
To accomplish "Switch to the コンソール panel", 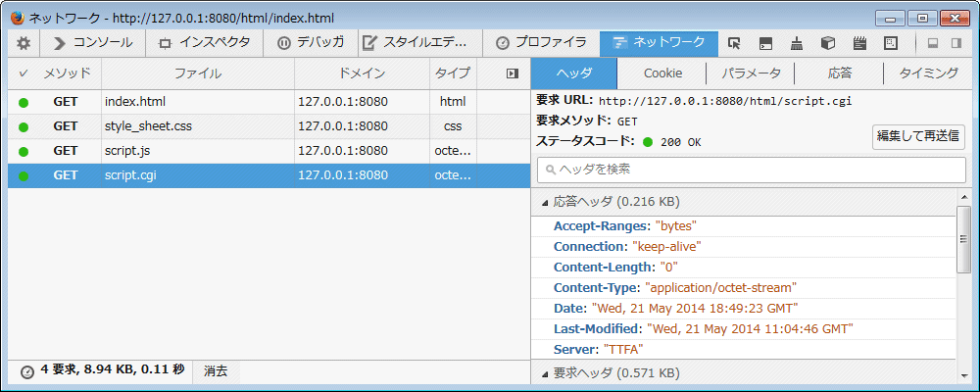I will 93,43.
